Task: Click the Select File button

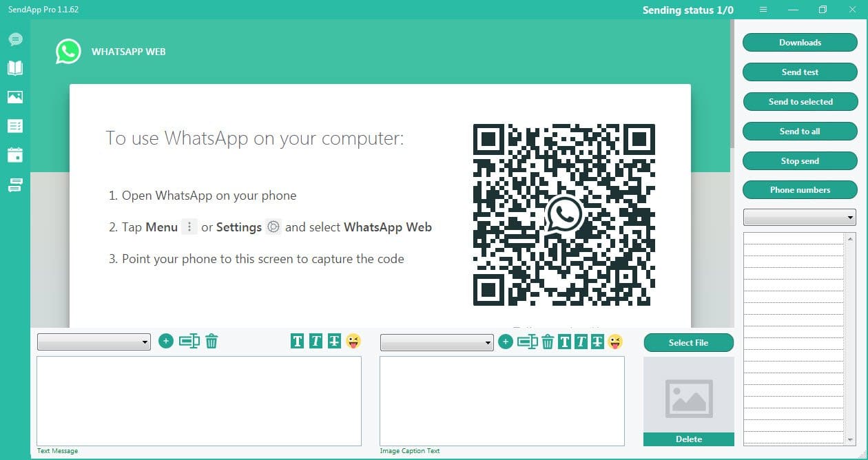Action: (x=688, y=342)
